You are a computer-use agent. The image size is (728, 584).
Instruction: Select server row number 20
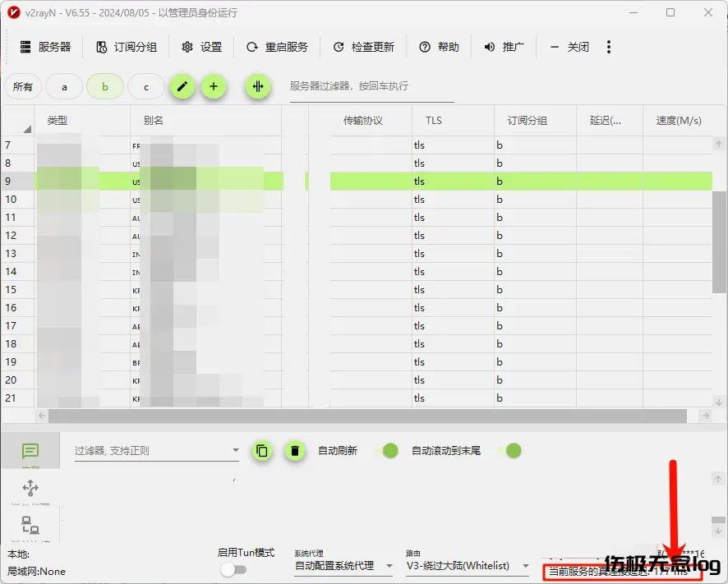357,380
